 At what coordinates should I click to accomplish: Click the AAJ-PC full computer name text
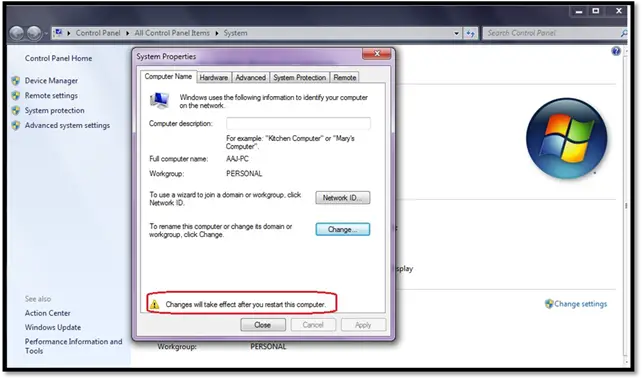(237, 159)
